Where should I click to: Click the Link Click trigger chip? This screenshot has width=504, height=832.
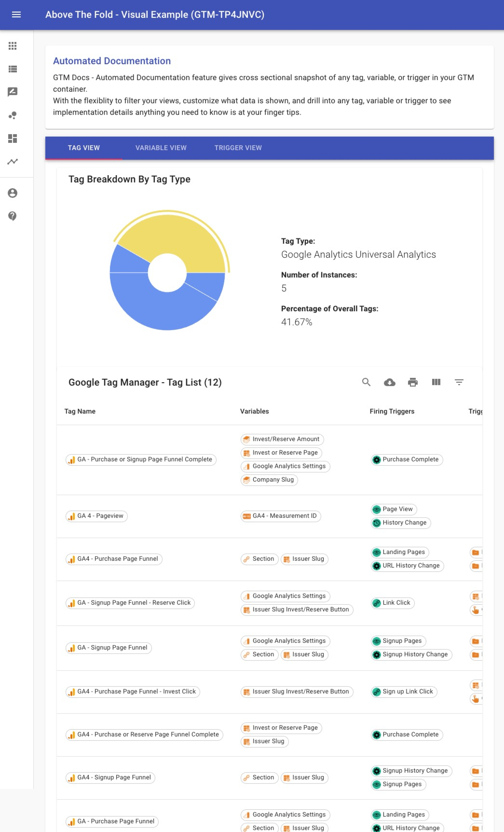[x=393, y=603]
